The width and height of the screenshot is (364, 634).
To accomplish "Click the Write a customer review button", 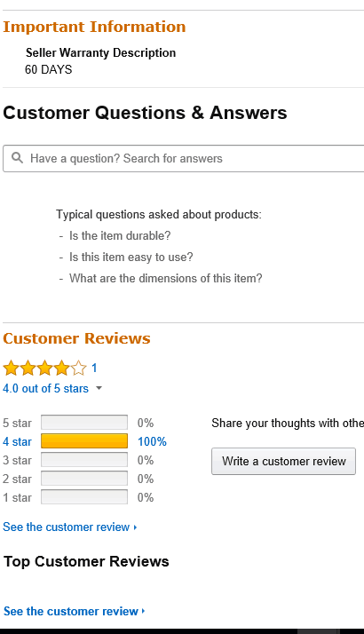I will coord(283,462).
